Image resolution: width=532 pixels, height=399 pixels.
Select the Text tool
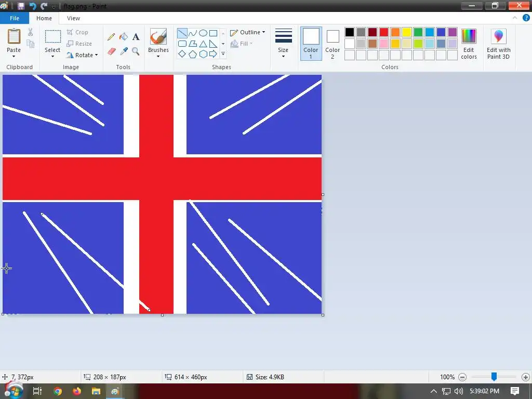click(136, 37)
